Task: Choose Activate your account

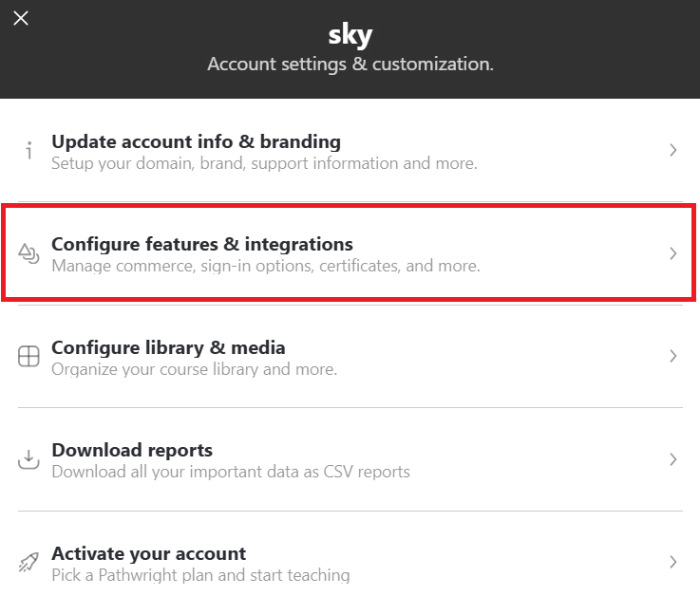Action: pyautogui.click(x=148, y=553)
